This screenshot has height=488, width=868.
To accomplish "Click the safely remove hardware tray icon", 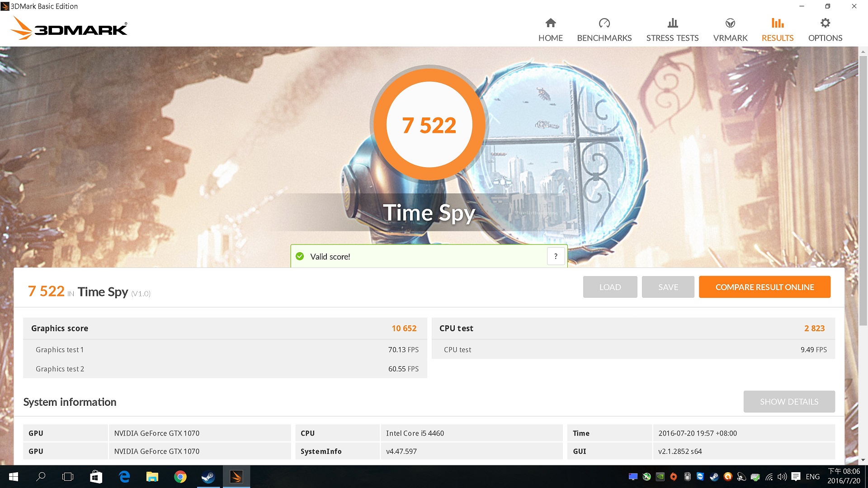I will [x=755, y=477].
